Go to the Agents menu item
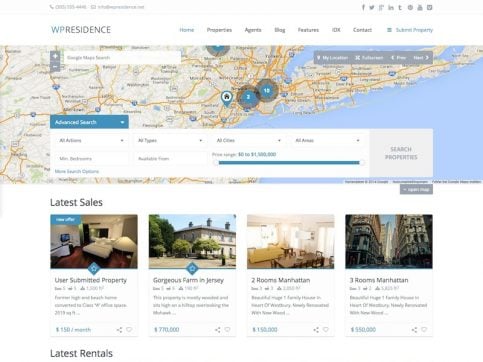 click(x=253, y=30)
